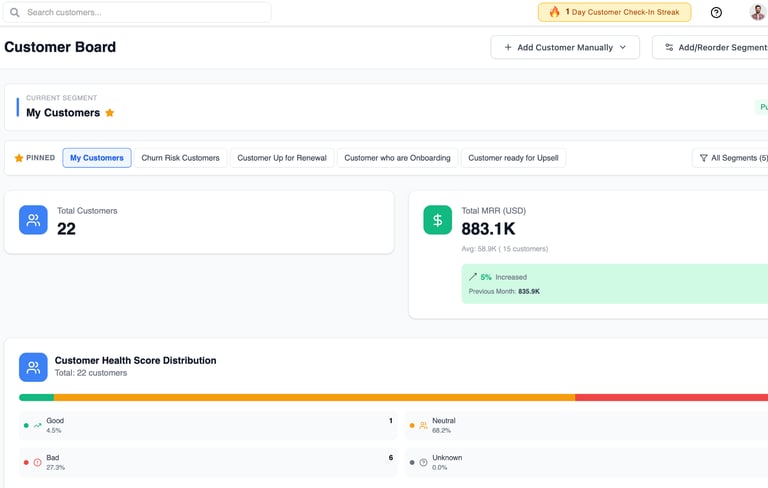Click the fire streak icon

[555, 13]
